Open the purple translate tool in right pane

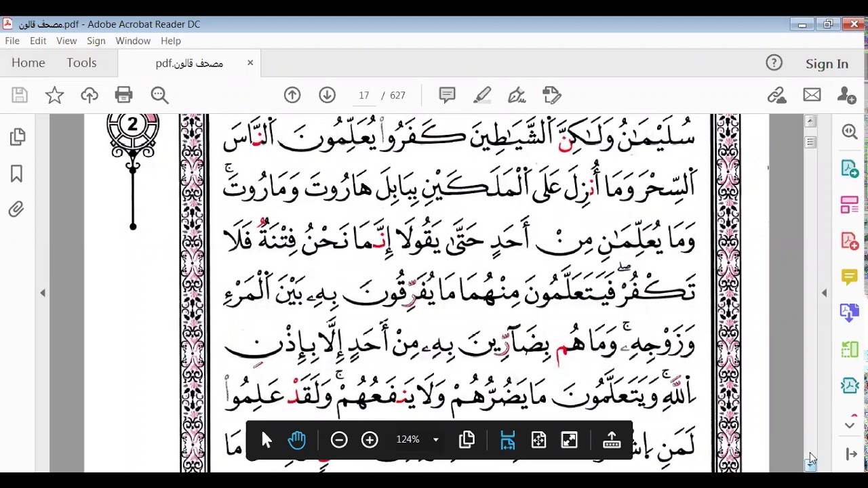(x=850, y=312)
